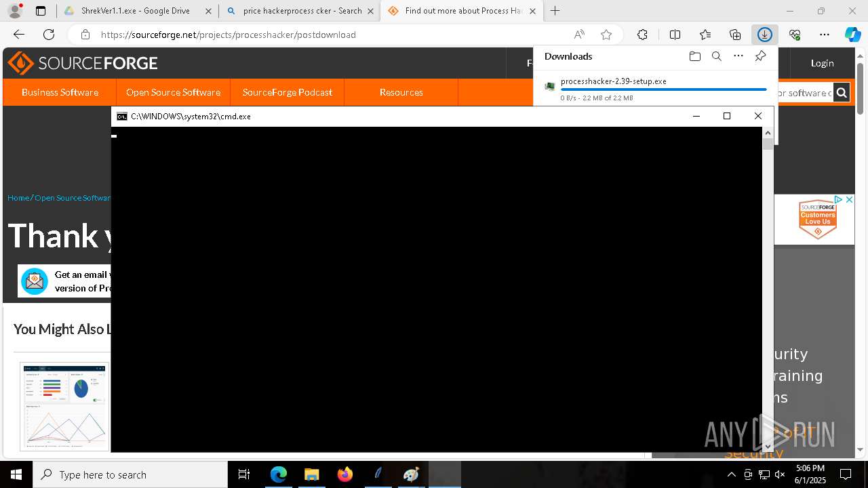Add page to favorites star icon
868x488 pixels.
(606, 35)
